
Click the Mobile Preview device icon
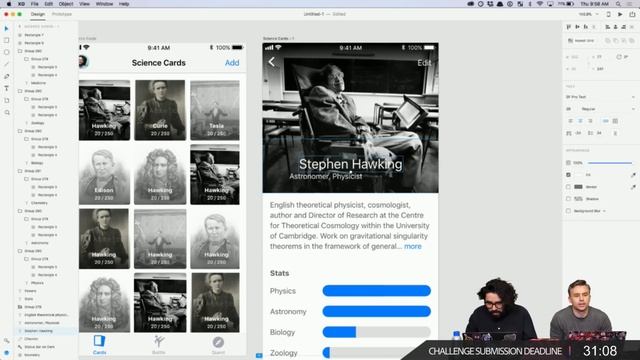608,14
